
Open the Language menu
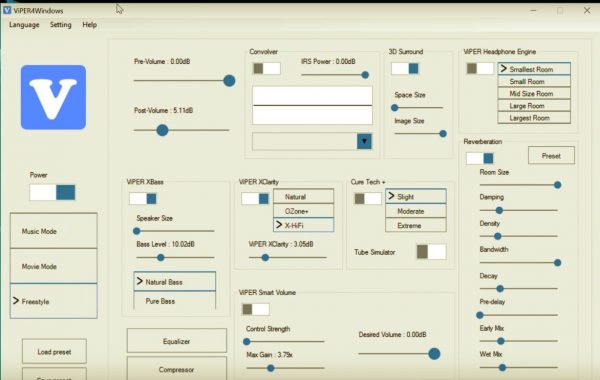pos(24,24)
